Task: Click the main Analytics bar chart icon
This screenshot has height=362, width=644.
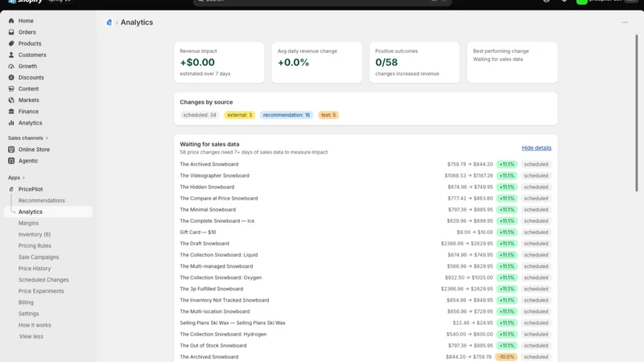Action: [x=11, y=123]
